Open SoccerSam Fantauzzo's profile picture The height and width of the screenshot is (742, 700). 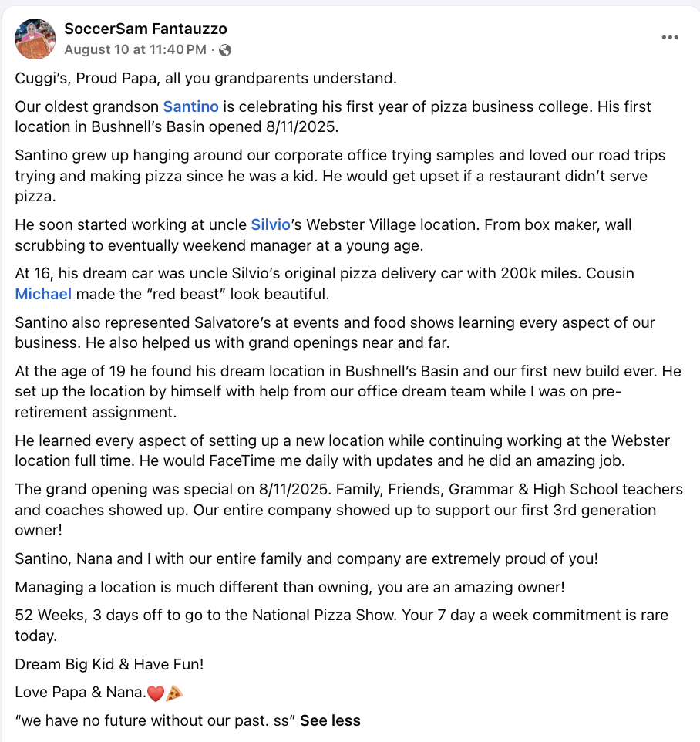click(35, 39)
